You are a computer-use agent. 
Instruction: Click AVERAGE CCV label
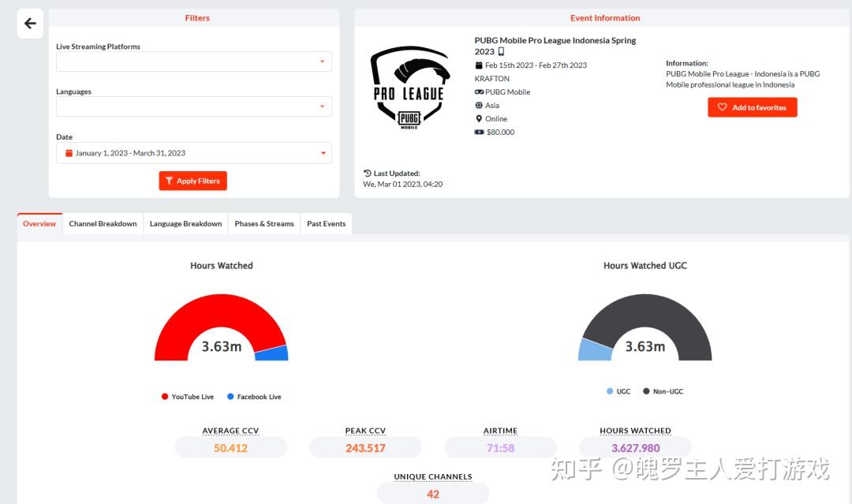pos(230,431)
